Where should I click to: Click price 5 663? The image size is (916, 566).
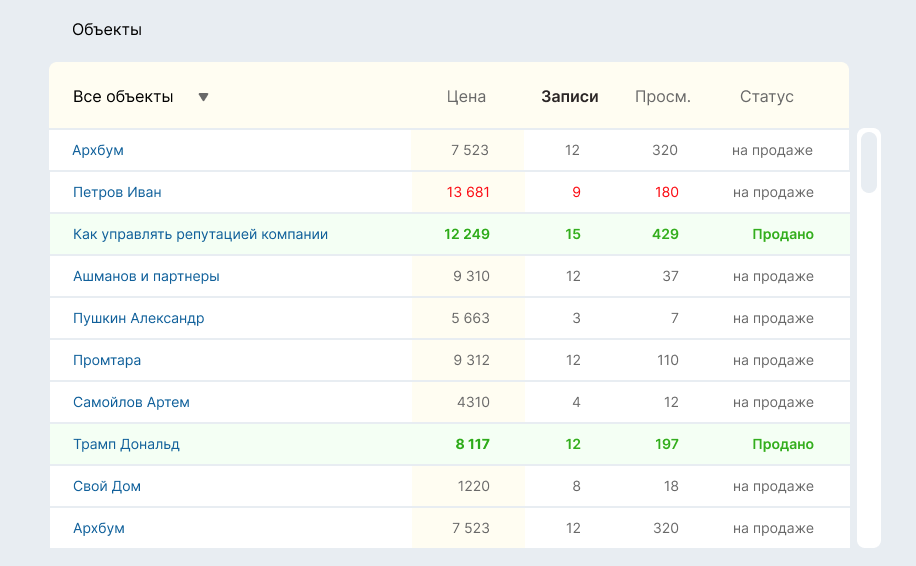(x=470, y=318)
